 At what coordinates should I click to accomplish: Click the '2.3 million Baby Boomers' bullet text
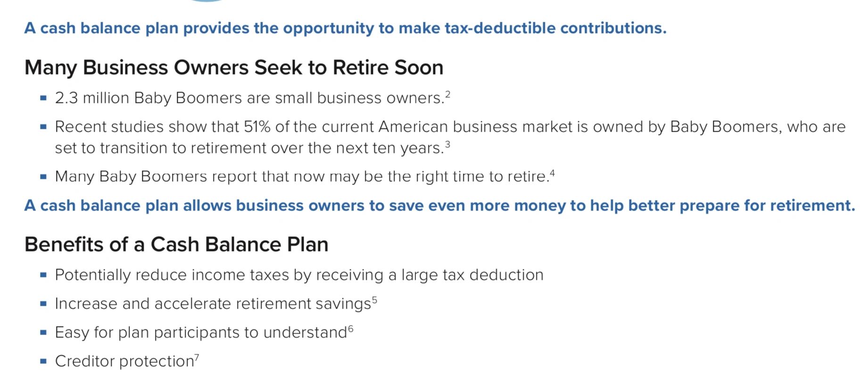point(249,98)
